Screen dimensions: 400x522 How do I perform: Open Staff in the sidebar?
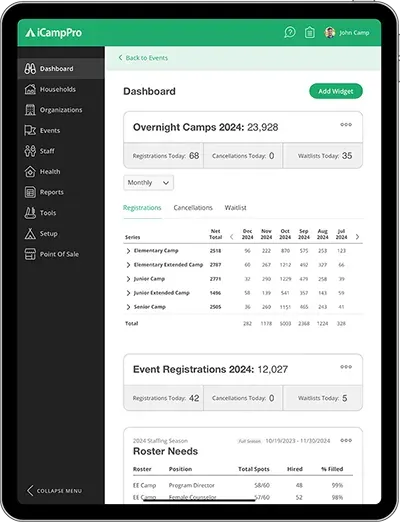coord(61,151)
